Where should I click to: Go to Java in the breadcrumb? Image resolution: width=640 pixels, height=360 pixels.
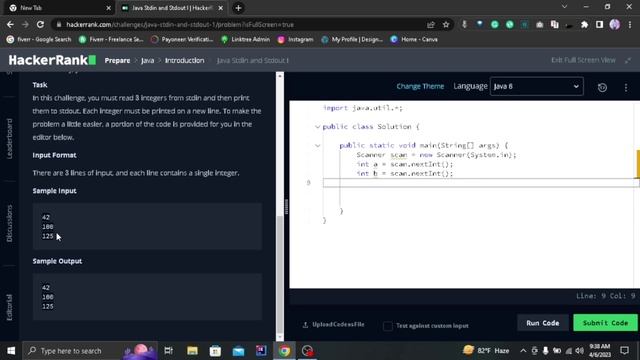pos(147,60)
